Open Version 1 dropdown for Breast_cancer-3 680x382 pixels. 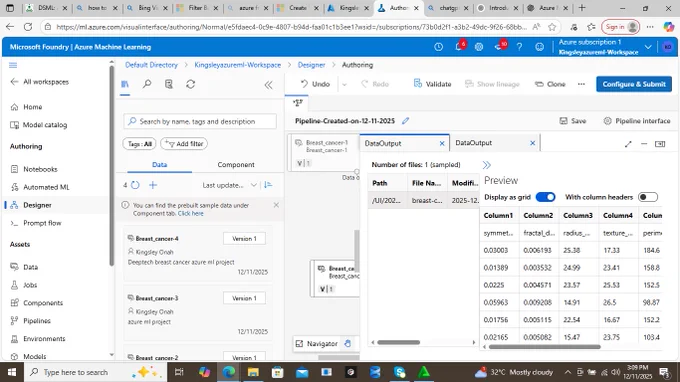tap(244, 298)
